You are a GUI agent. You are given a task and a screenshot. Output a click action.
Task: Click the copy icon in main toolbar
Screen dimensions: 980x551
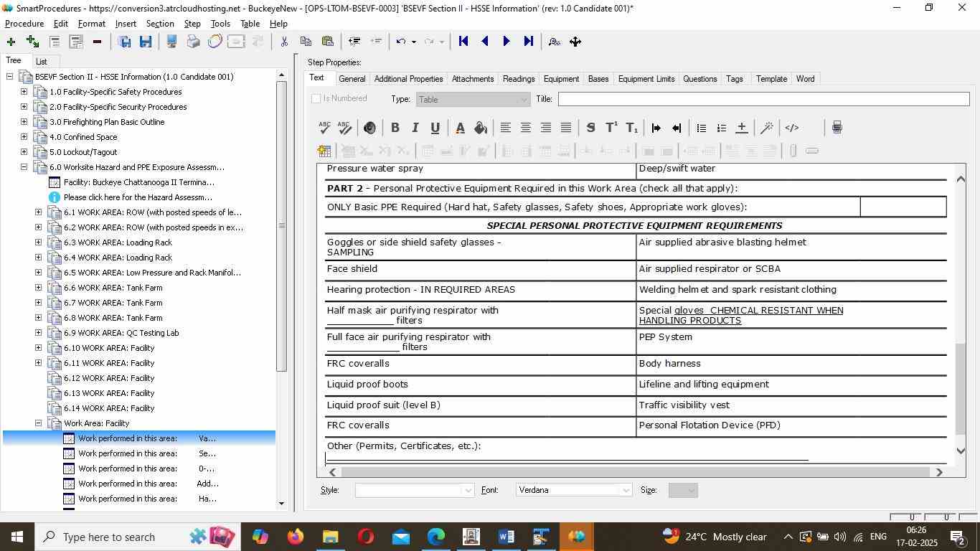click(x=306, y=42)
